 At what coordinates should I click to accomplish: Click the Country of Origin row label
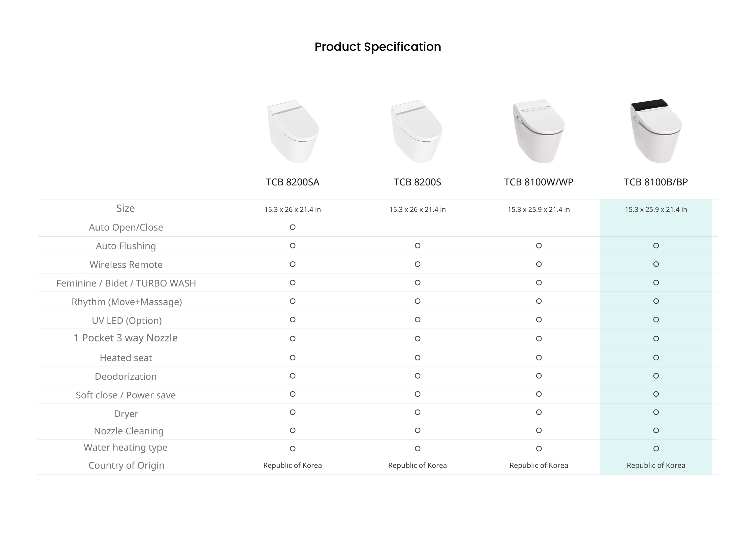click(126, 465)
